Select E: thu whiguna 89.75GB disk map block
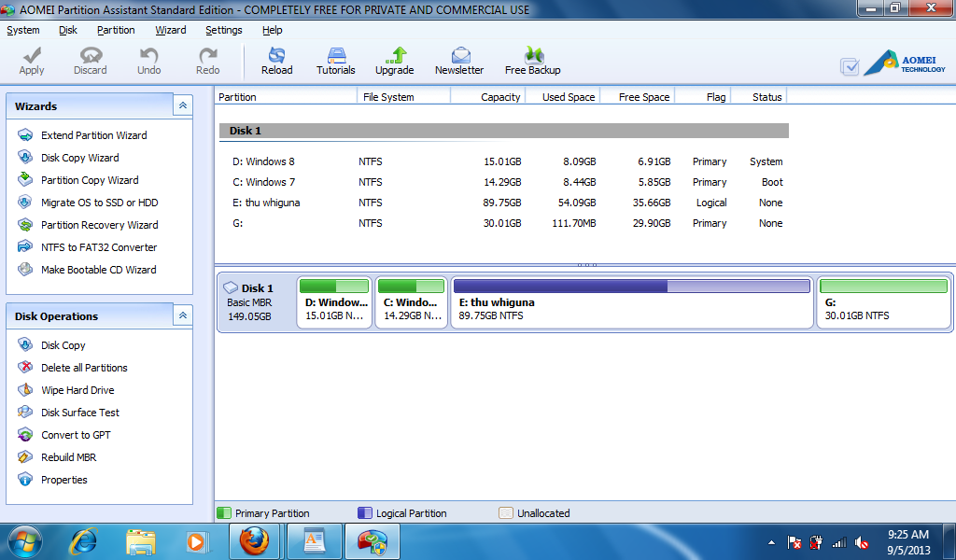The width and height of the screenshot is (956, 560). point(632,302)
